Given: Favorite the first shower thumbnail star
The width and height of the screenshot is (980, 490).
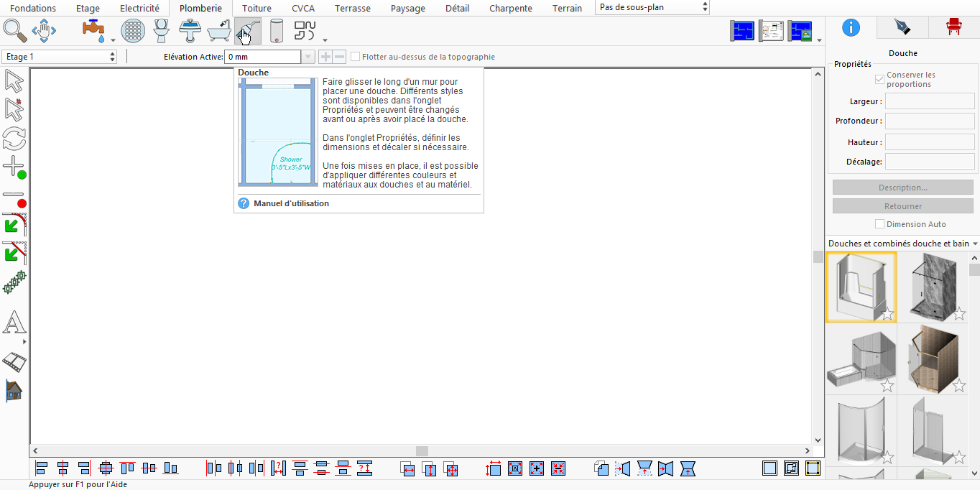Looking at the screenshot, I should (887, 314).
